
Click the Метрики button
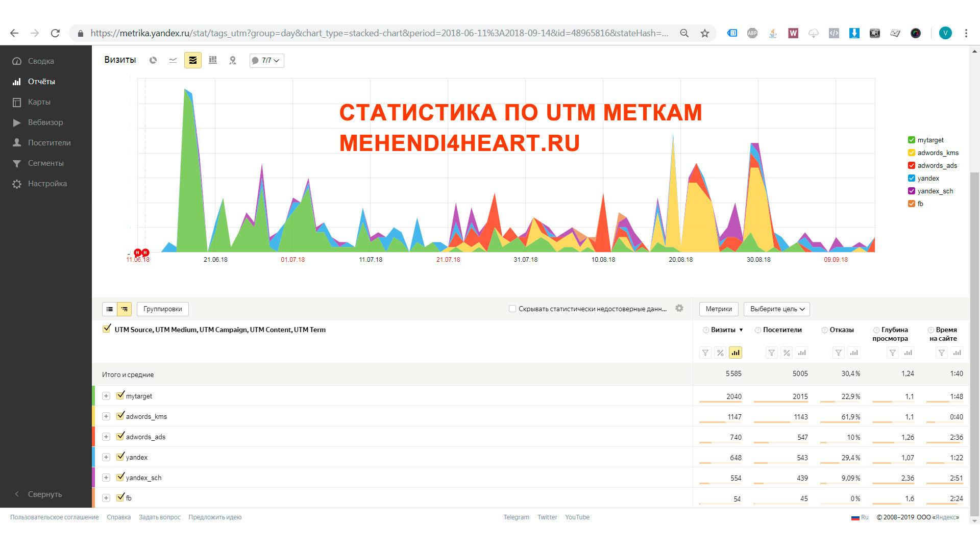(718, 309)
